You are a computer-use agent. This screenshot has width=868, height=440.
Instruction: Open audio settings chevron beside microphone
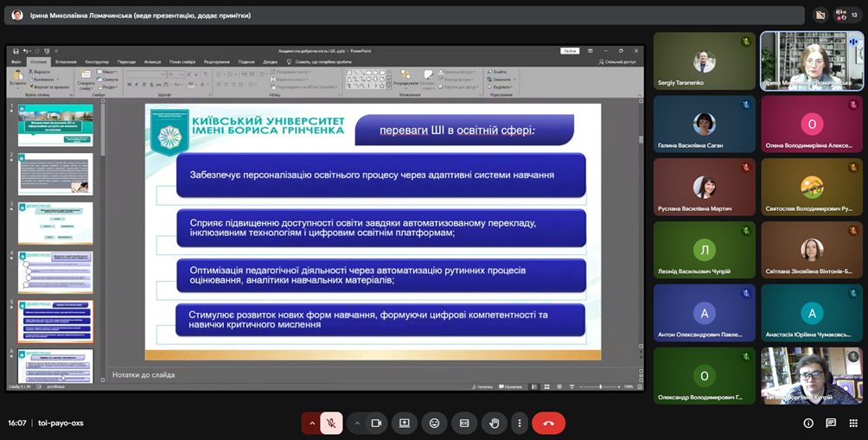tap(311, 423)
